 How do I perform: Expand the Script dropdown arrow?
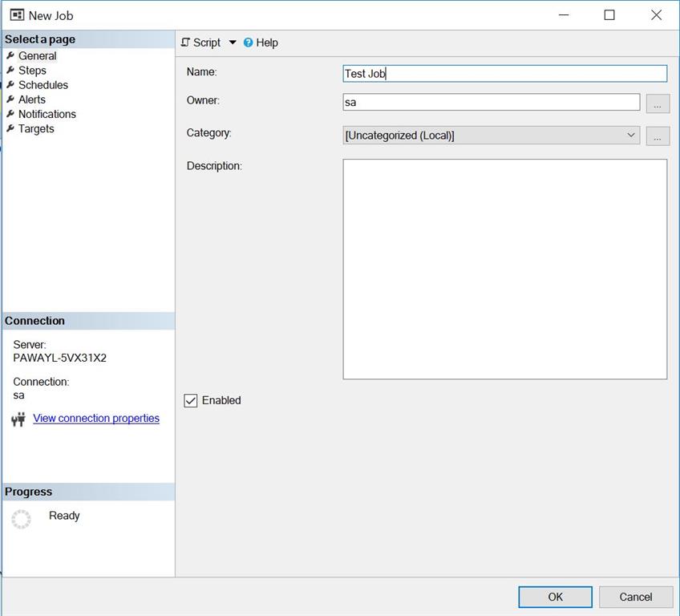click(232, 42)
